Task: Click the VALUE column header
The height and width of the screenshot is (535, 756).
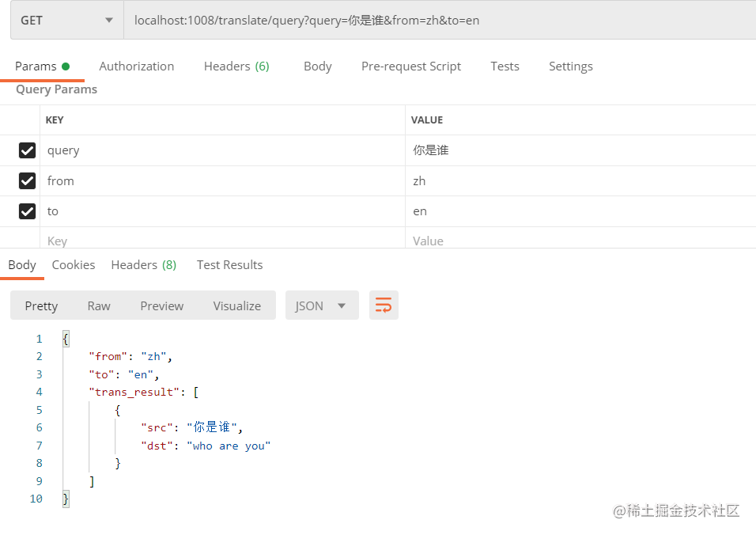Action: click(x=427, y=120)
